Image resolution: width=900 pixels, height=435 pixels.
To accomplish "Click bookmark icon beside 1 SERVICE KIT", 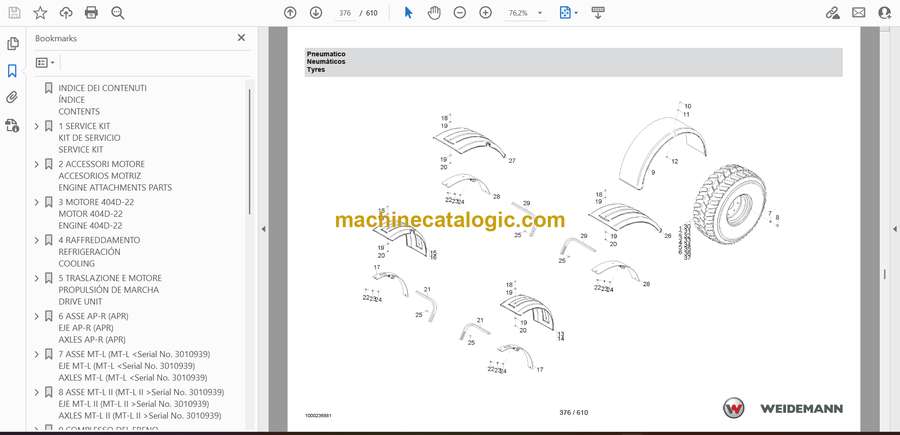I will pos(49,126).
